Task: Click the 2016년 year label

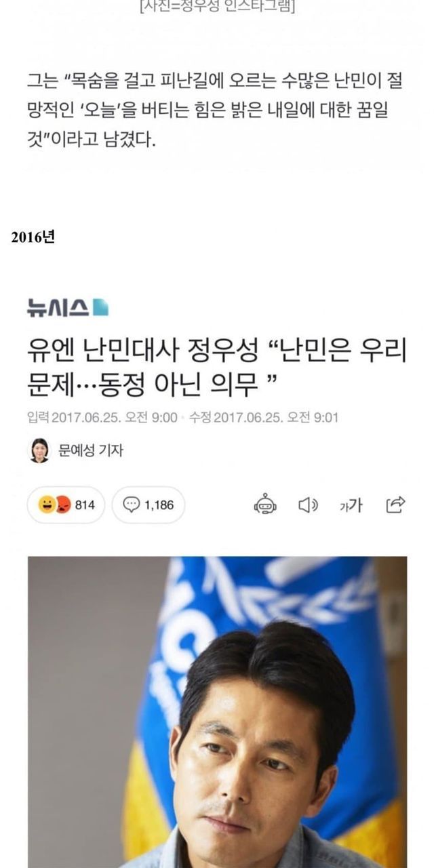Action: [x=33, y=237]
